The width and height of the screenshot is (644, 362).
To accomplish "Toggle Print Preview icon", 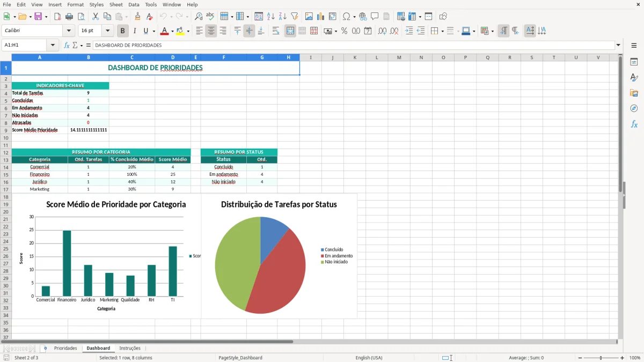I will (81, 17).
